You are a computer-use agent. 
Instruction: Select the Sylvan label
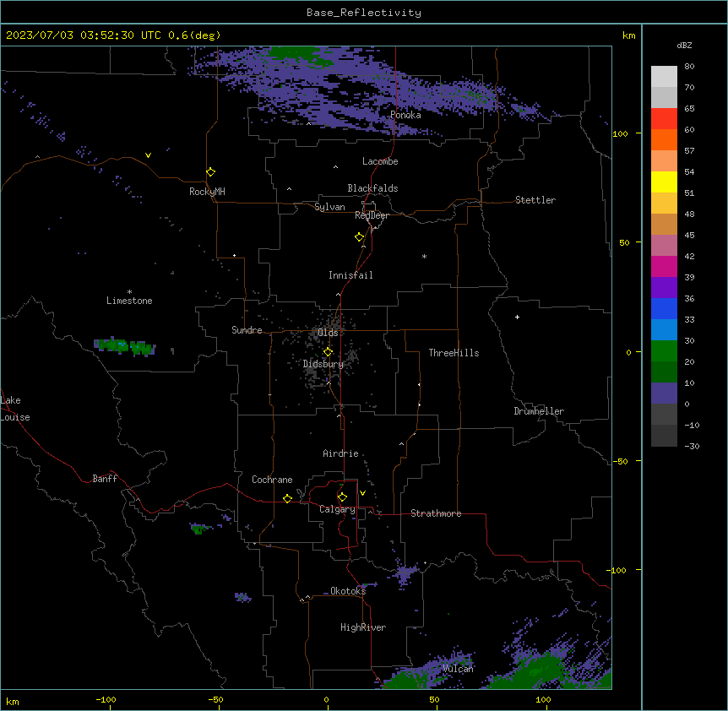[329, 207]
